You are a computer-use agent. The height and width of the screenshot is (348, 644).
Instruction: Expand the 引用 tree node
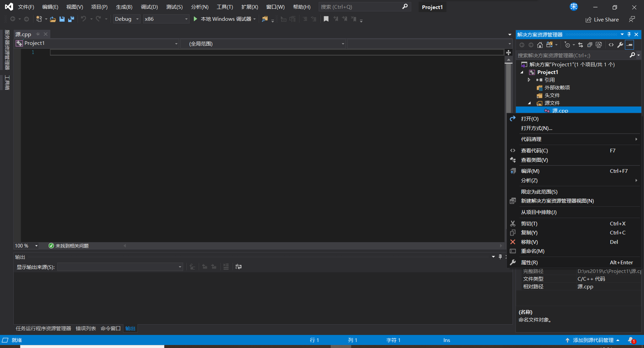529,80
